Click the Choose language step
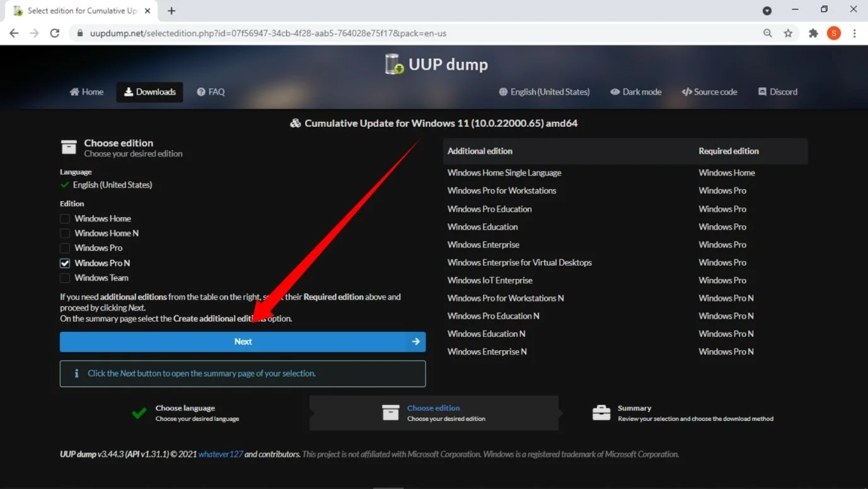 pos(185,413)
